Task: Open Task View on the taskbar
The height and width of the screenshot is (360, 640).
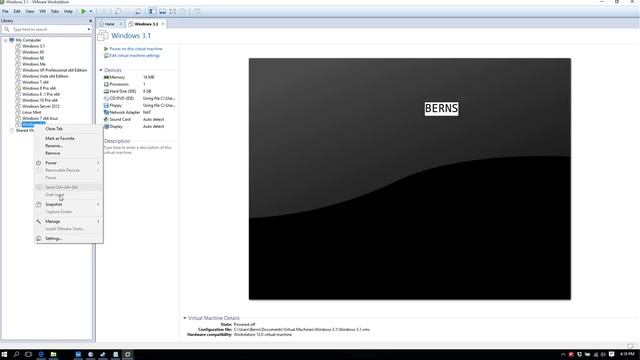Action: pos(28,354)
